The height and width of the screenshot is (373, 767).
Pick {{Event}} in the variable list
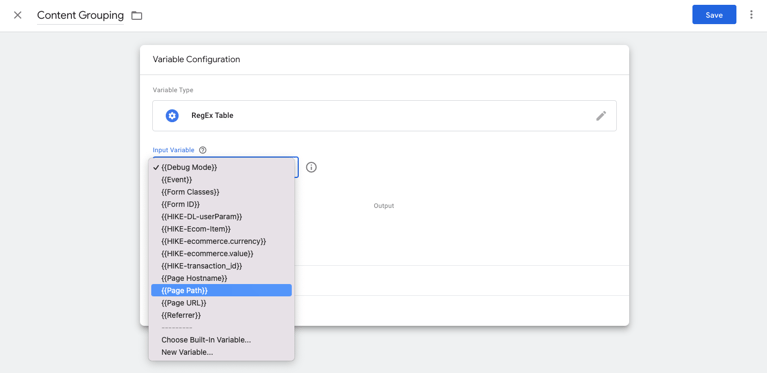[222, 179]
